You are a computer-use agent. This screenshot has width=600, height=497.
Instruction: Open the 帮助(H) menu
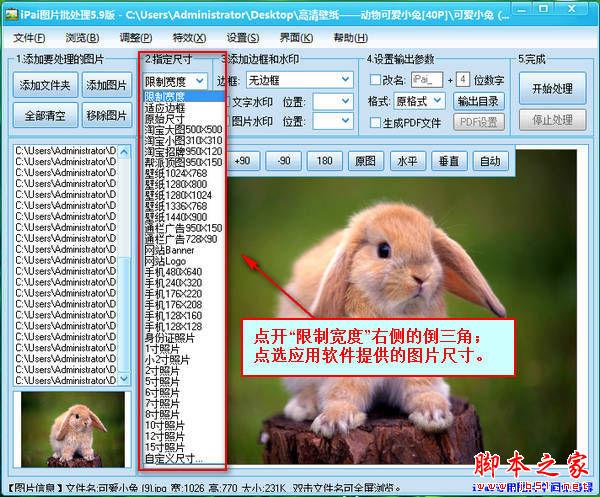coord(351,38)
